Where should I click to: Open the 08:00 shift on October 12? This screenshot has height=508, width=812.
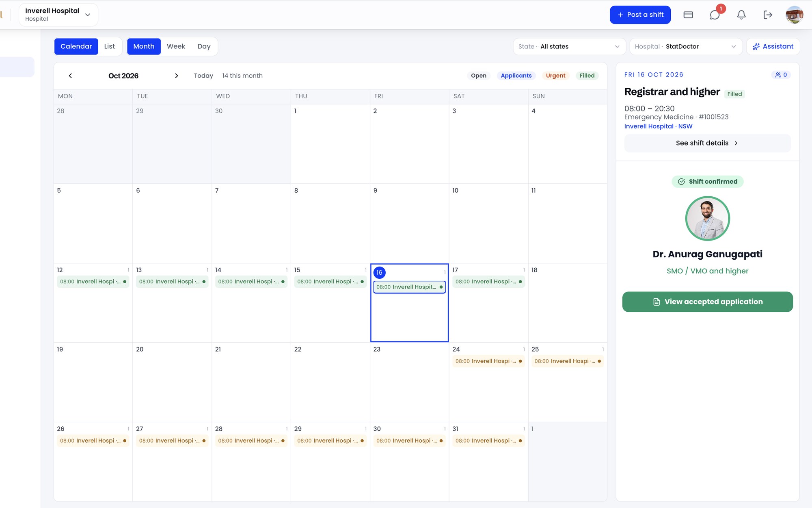[93, 282]
